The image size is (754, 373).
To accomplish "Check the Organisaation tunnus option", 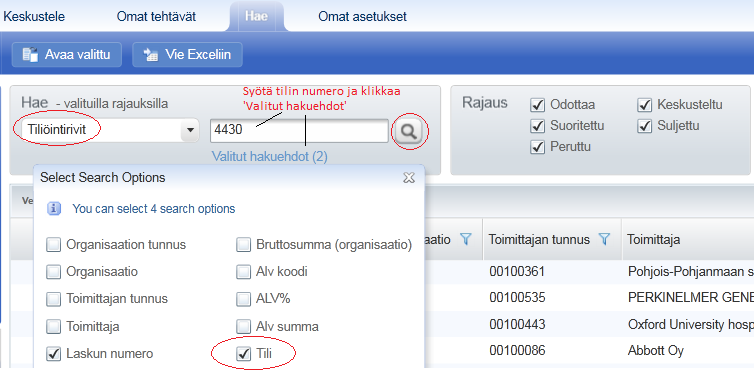I will pyautogui.click(x=53, y=245).
